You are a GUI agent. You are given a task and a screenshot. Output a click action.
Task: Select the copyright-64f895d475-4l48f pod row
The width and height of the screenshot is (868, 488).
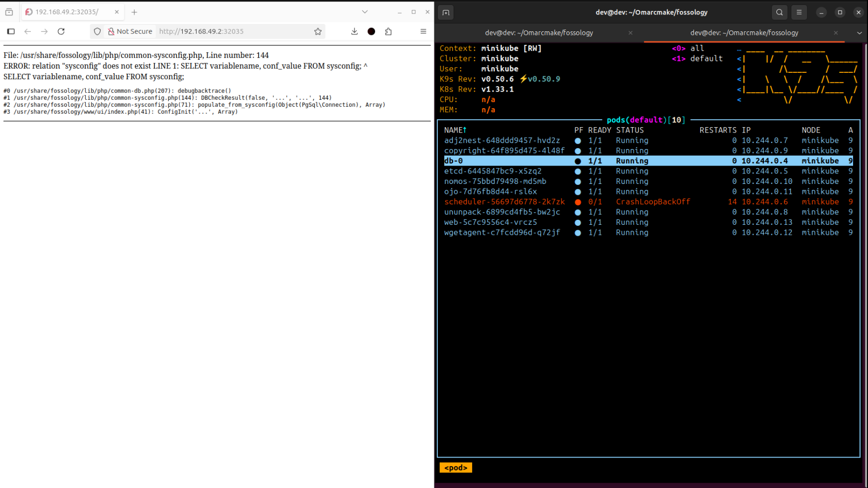coord(648,151)
